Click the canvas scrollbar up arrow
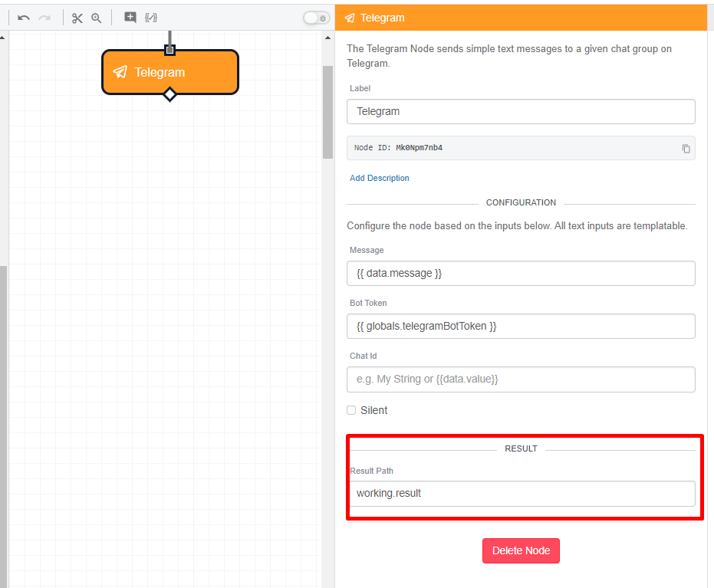This screenshot has height=588, width=714. [x=328, y=38]
